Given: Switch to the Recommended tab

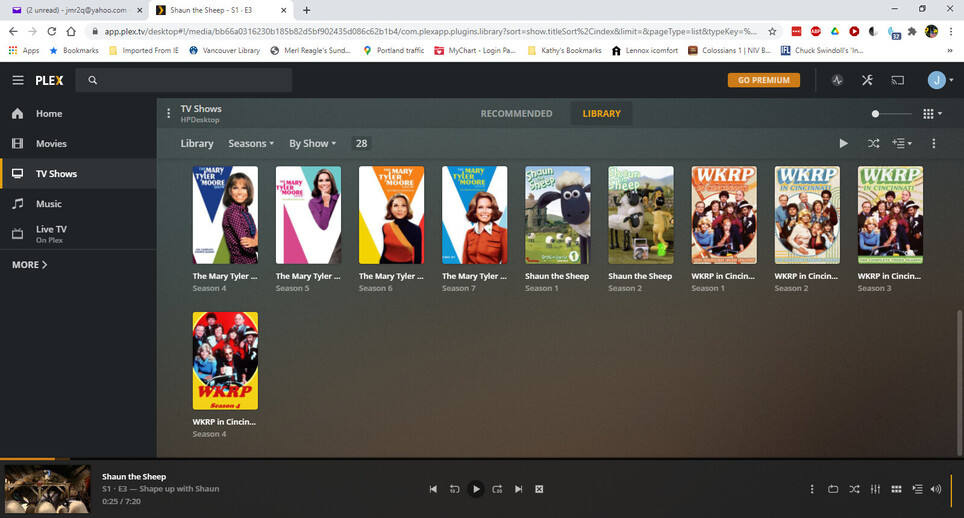Looking at the screenshot, I should click(516, 114).
